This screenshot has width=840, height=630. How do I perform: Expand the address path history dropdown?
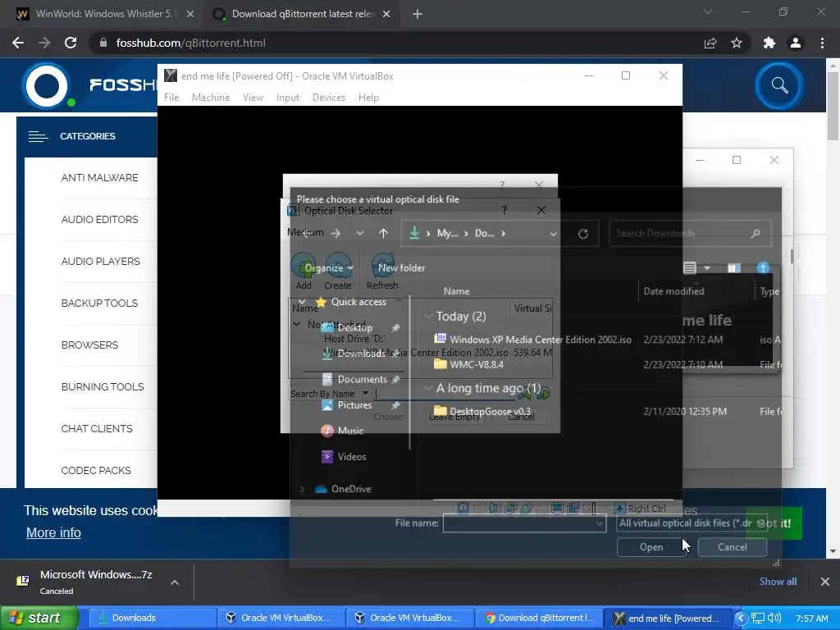553,234
